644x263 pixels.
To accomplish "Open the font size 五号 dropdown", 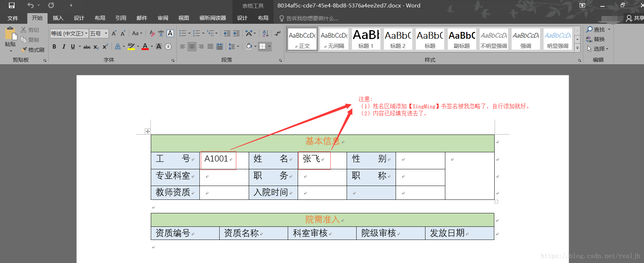I will [x=106, y=33].
